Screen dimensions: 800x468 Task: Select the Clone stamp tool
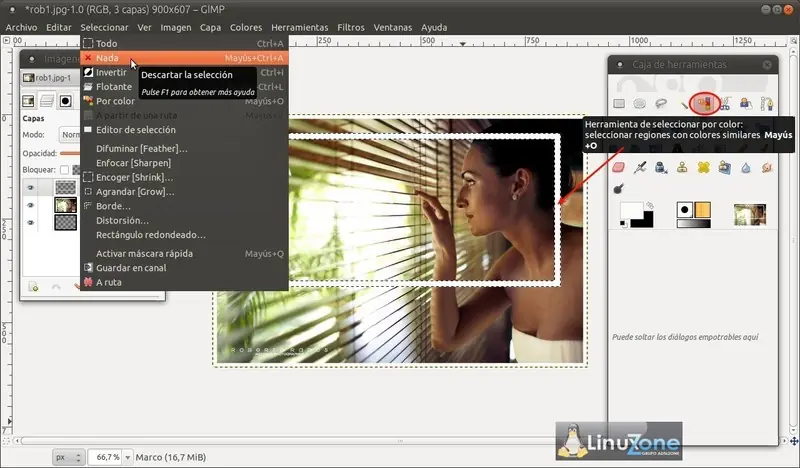click(x=682, y=167)
